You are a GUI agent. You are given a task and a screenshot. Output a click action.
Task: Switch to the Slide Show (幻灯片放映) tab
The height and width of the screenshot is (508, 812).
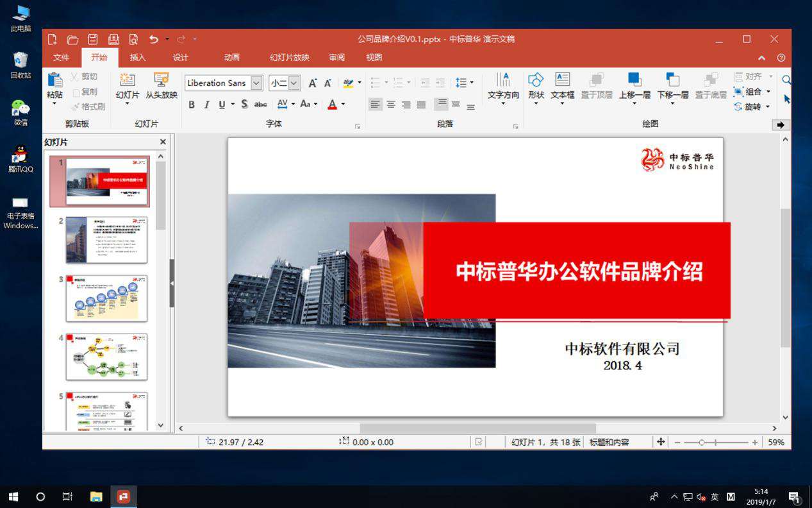tap(290, 58)
